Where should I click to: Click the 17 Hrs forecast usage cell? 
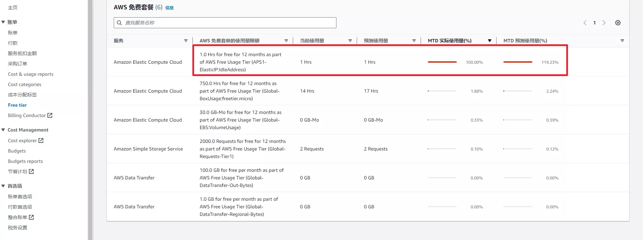pos(371,91)
